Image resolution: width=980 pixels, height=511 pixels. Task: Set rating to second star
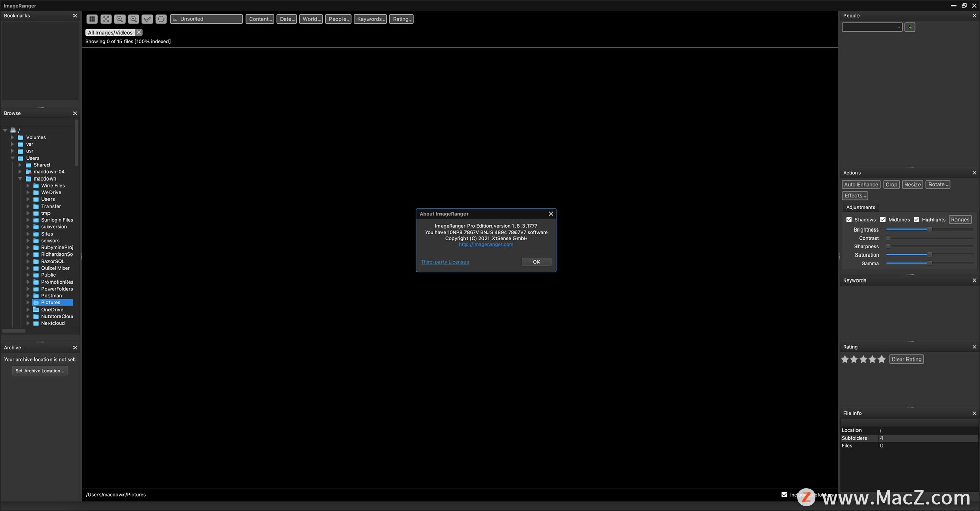pos(854,360)
